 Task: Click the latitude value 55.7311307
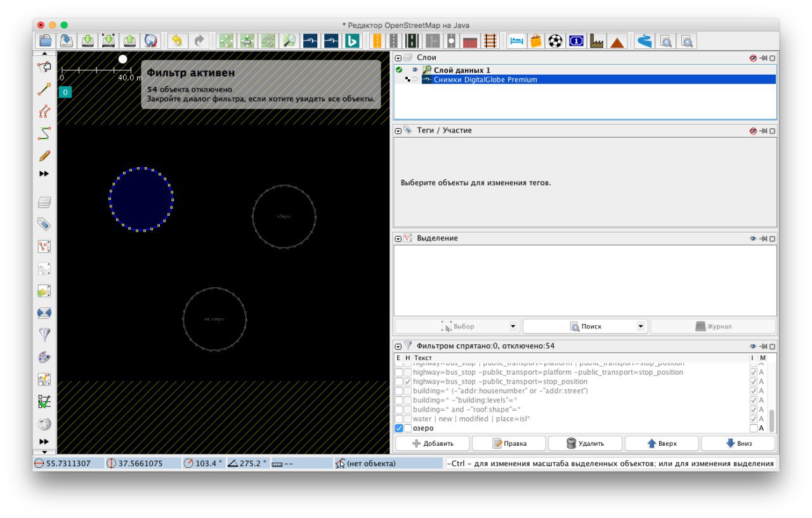[69, 463]
